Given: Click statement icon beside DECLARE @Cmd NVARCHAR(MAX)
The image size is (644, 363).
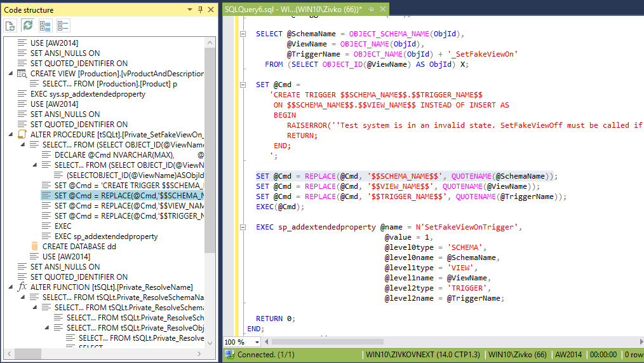Looking at the screenshot, I should (x=46, y=154).
